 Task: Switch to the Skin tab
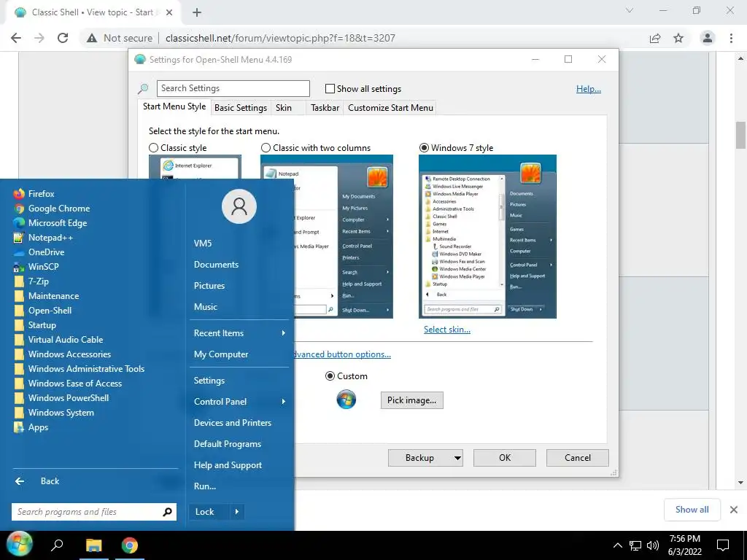point(284,108)
